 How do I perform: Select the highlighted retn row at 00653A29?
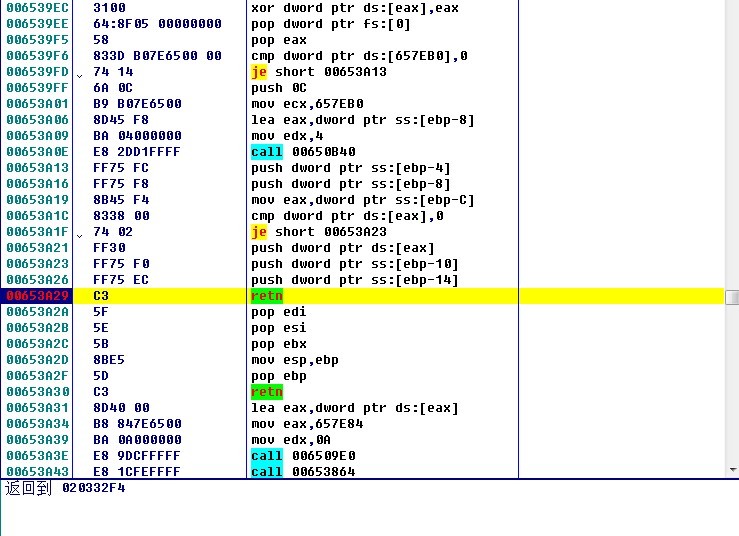click(x=362, y=296)
